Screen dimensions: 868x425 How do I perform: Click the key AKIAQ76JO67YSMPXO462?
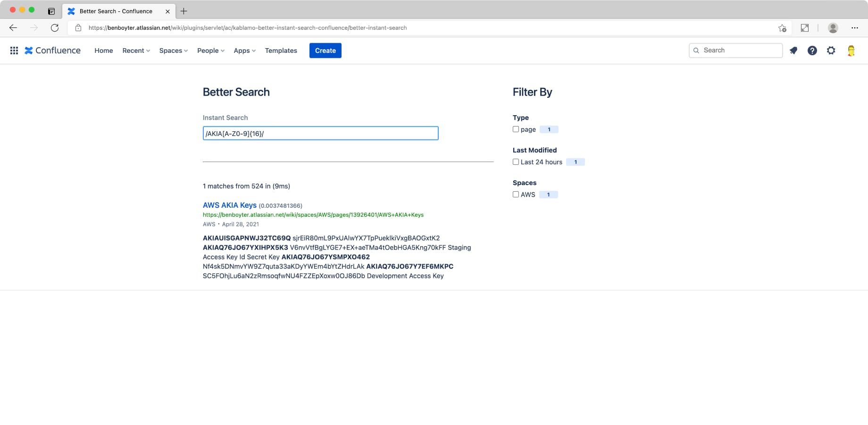[325, 257]
